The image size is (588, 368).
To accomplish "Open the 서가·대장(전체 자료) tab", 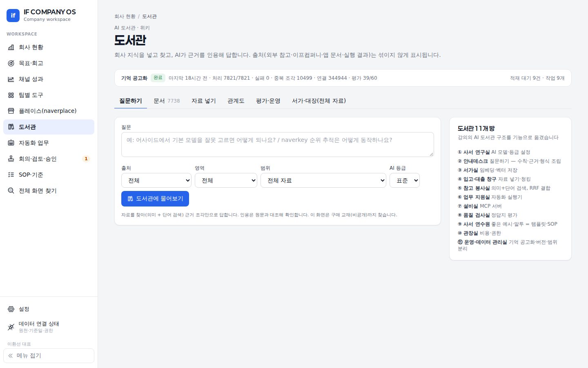I will [319, 101].
